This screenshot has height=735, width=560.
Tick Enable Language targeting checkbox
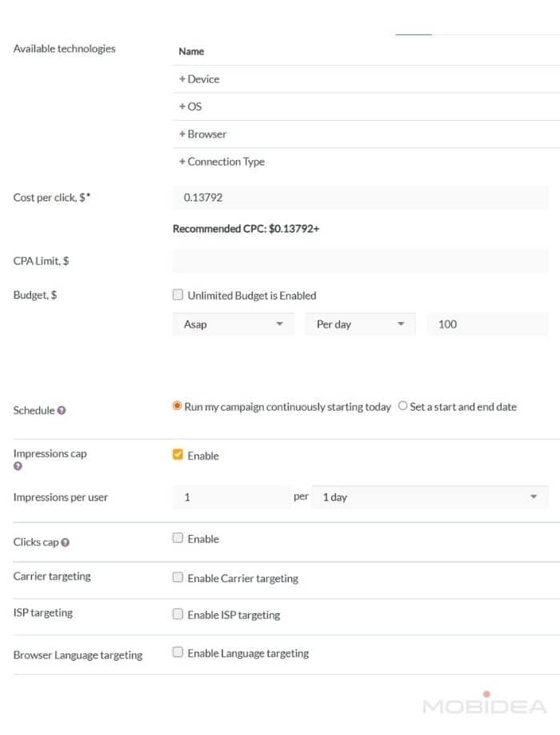[x=178, y=653]
